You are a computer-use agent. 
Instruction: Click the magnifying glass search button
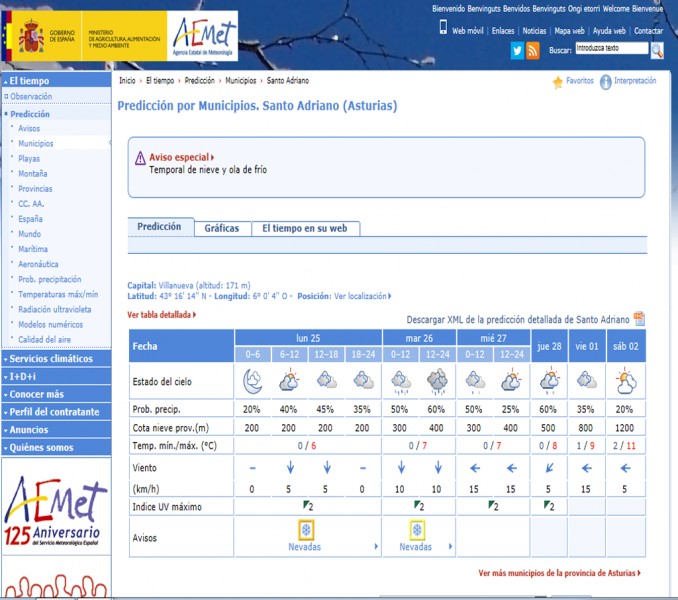click(657, 49)
